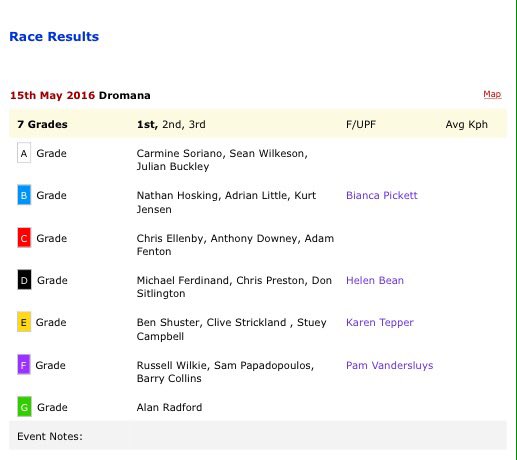Click the red C grade badge
517x460 pixels.
(x=24, y=238)
